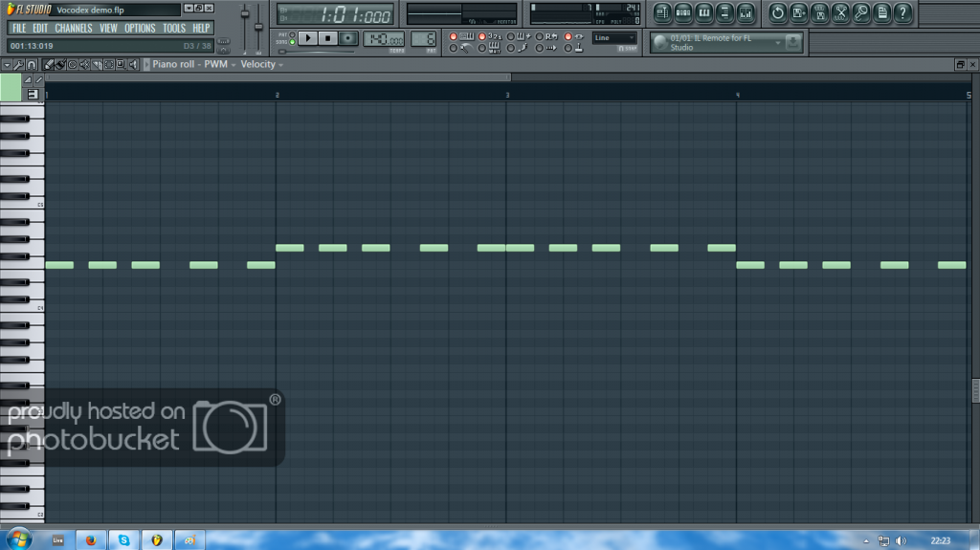Open Firefox from the Windows taskbar
Image resolution: width=980 pixels, height=550 pixels.
pyautogui.click(x=91, y=540)
